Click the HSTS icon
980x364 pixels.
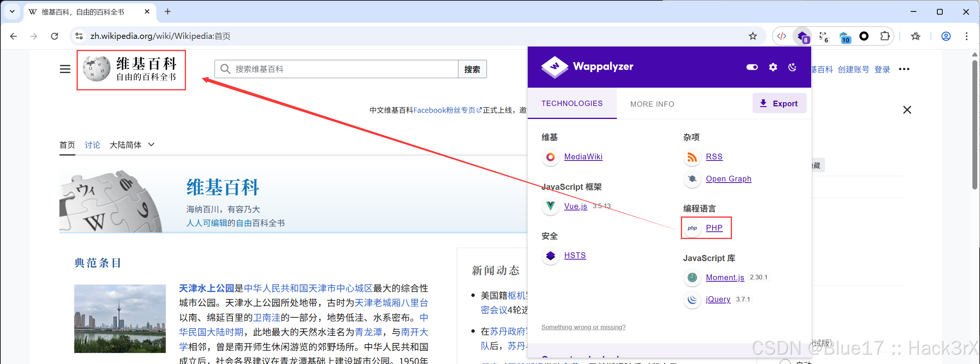click(x=550, y=255)
